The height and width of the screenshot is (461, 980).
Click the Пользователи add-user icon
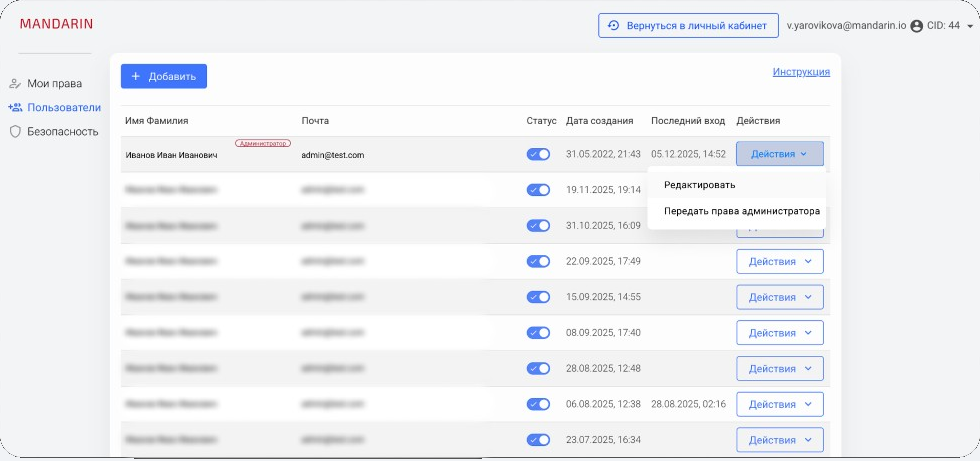(15, 107)
